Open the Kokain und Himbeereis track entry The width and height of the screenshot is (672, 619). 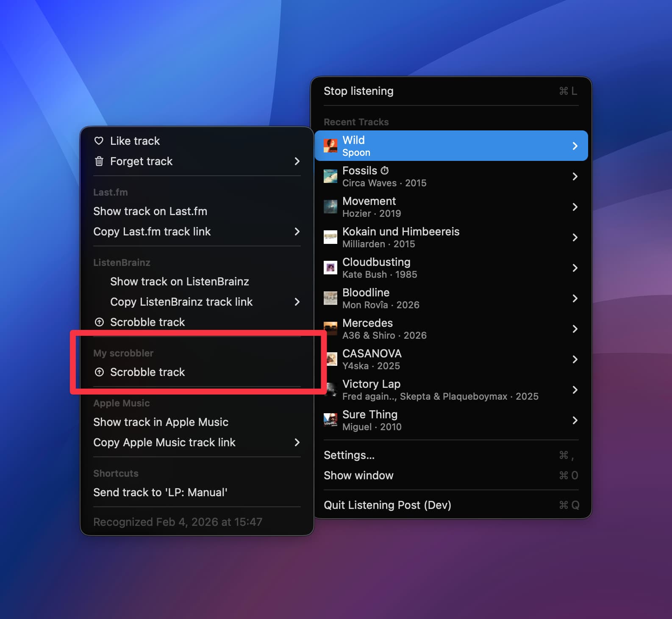pos(400,238)
